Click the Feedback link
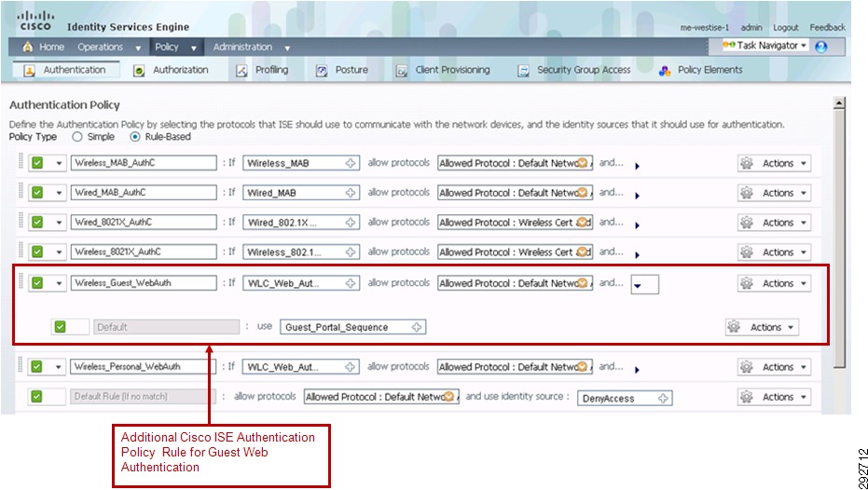 828,28
